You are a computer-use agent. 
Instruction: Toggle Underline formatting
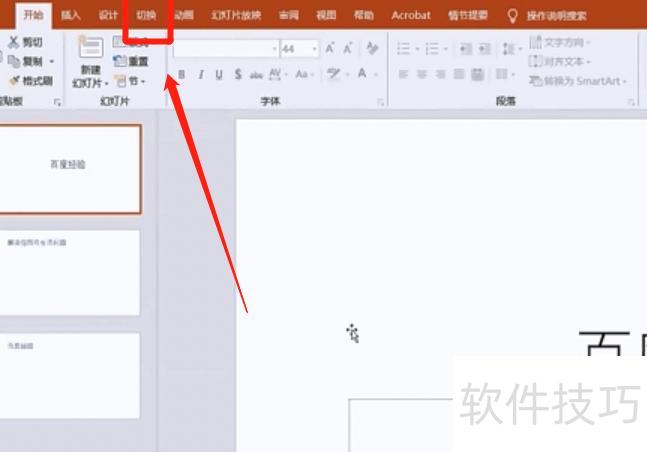pyautogui.click(x=219, y=74)
